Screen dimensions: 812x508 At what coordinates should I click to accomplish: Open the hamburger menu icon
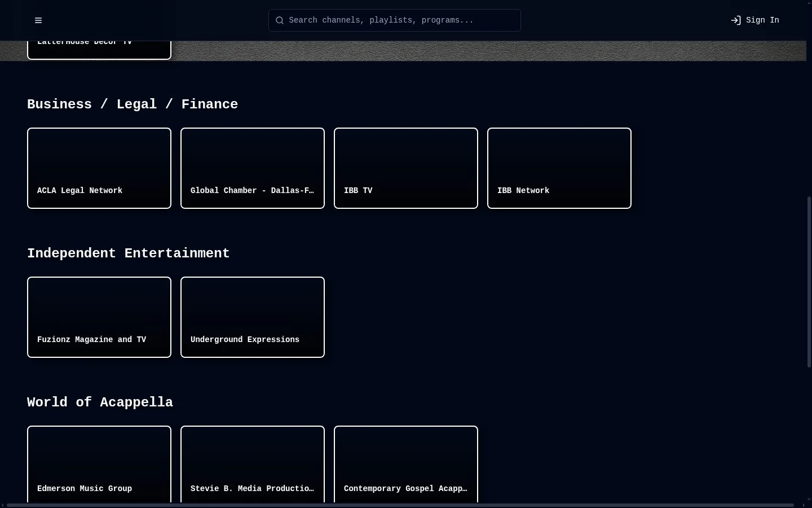click(38, 20)
